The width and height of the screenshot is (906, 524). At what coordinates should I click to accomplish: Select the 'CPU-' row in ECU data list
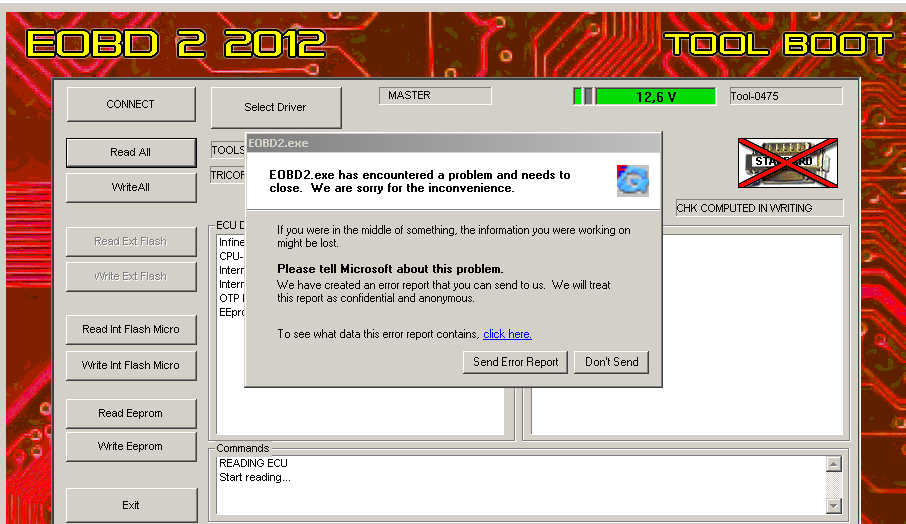pyautogui.click(x=231, y=256)
